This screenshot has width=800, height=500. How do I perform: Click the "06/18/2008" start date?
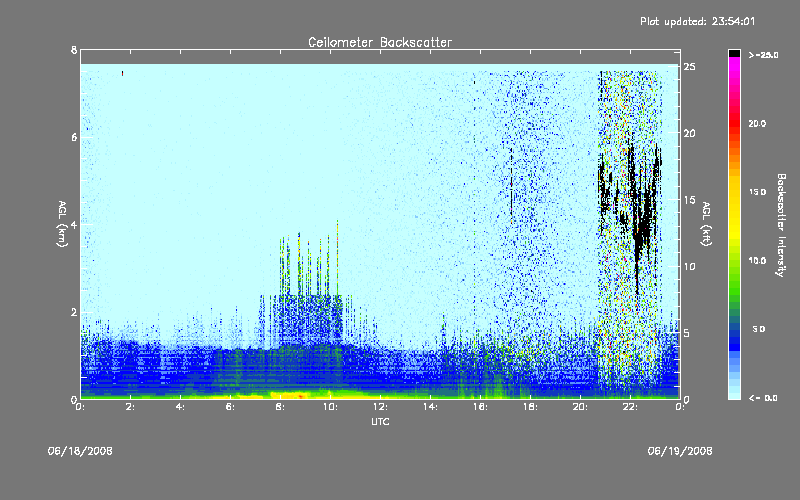[80, 451]
